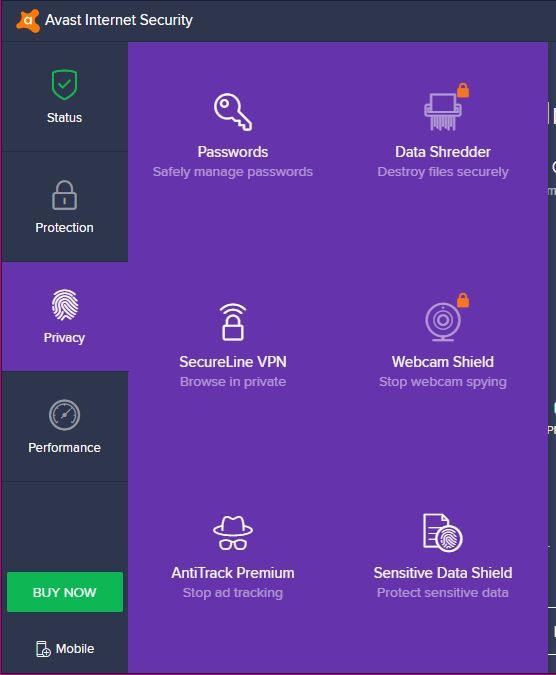
Task: Click the Avast logo in title bar
Action: coord(28,21)
